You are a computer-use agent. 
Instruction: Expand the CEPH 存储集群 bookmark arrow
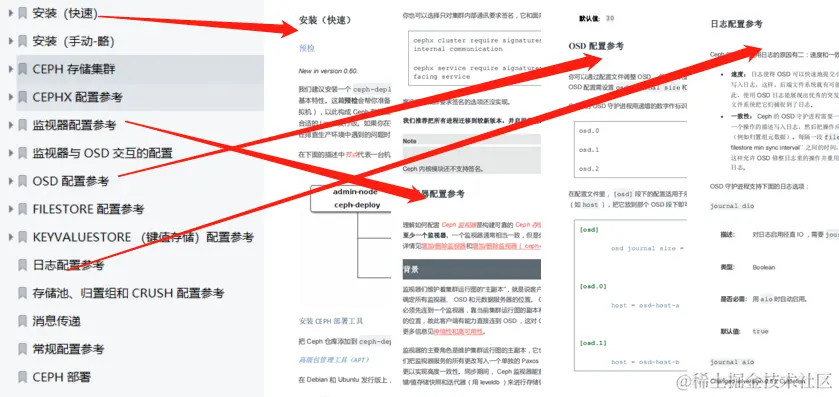[x=10, y=68]
